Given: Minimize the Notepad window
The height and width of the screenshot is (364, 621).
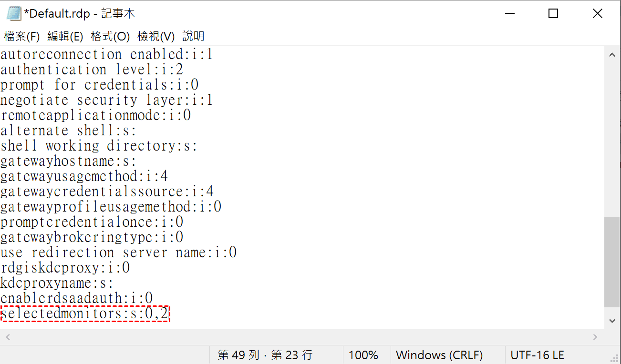Looking at the screenshot, I should (509, 14).
